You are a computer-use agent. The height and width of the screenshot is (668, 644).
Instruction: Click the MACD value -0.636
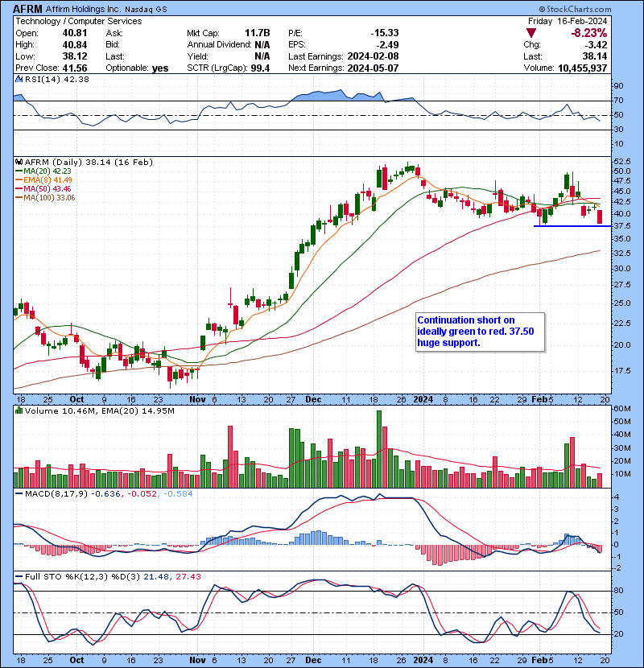click(x=105, y=494)
